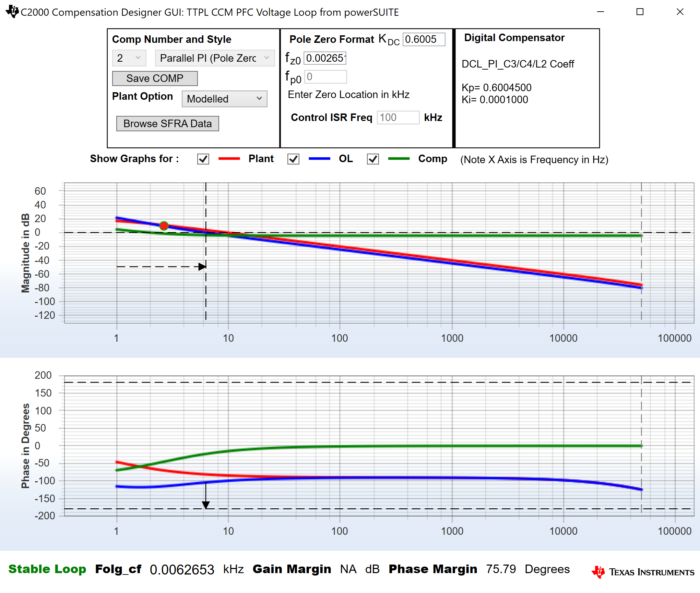Click the TI application icon in title bar
The image size is (700, 593).
[x=12, y=12]
